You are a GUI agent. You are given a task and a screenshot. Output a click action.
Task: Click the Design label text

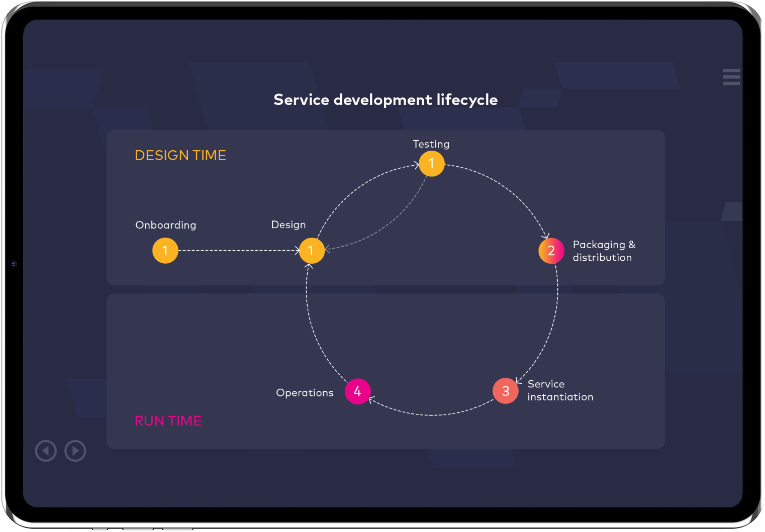pyautogui.click(x=288, y=225)
